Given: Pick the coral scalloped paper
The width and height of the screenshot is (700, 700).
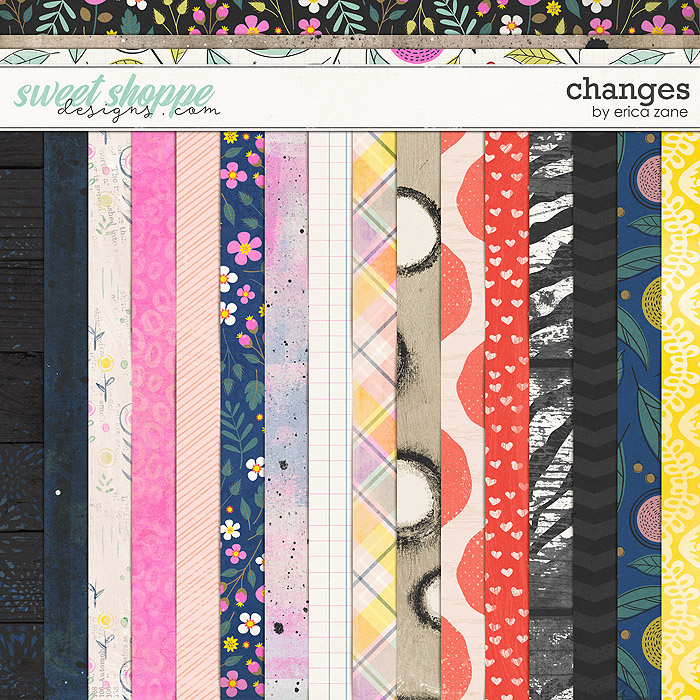Looking at the screenshot, I should tap(463, 416).
